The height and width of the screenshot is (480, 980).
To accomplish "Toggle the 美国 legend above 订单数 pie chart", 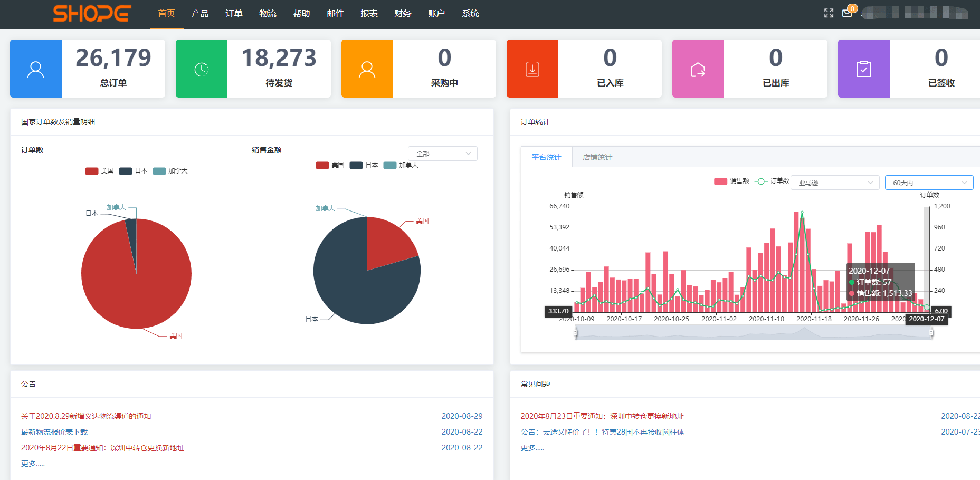I will coord(100,170).
